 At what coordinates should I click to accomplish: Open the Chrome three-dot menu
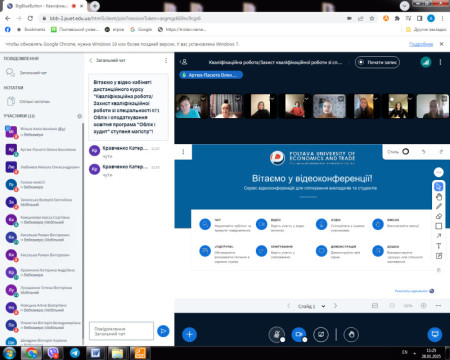[x=442, y=18]
